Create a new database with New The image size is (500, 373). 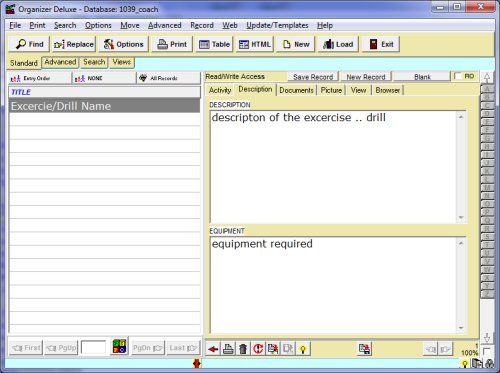point(296,44)
